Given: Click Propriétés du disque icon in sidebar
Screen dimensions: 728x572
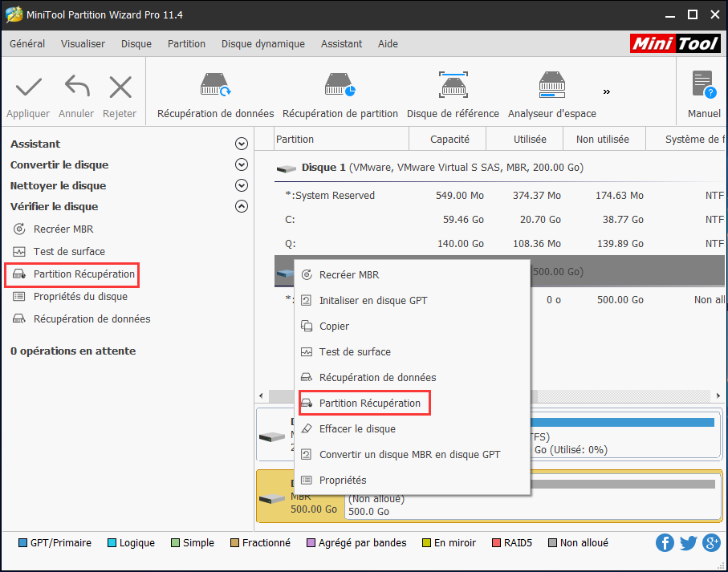Looking at the screenshot, I should tap(19, 297).
